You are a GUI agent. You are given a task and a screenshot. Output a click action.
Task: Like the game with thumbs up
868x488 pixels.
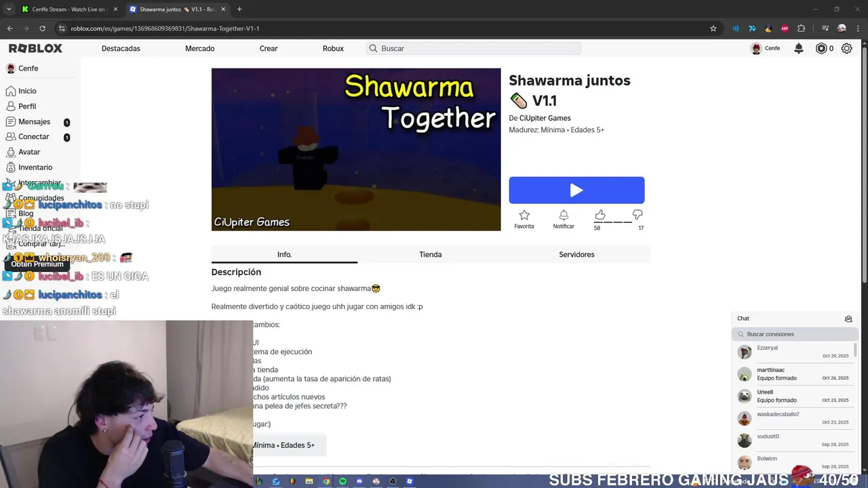(x=599, y=215)
